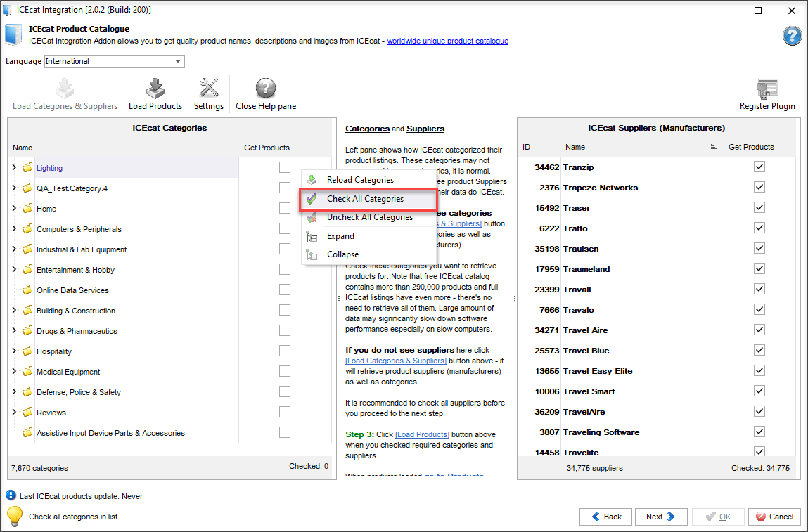The width and height of the screenshot is (808, 532).
Task: Expand the Lighting category node
Action: coord(14,167)
